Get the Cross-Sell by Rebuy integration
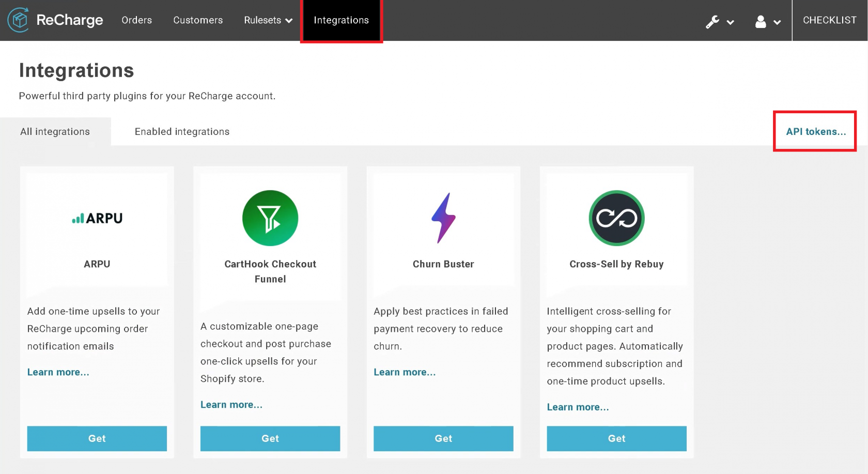Screen dimensions: 868x474 tap(616, 438)
